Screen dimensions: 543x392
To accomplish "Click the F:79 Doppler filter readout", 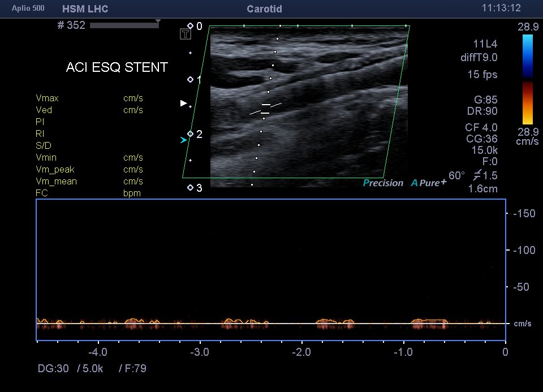I will [135, 368].
